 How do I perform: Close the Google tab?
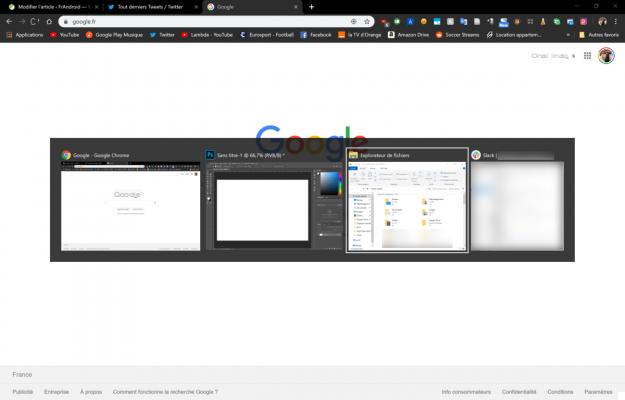[x=295, y=7]
